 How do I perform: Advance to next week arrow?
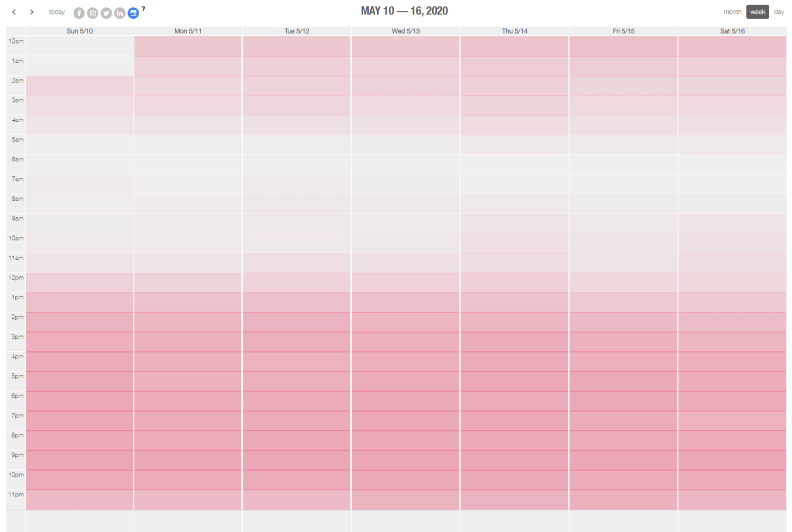32,12
